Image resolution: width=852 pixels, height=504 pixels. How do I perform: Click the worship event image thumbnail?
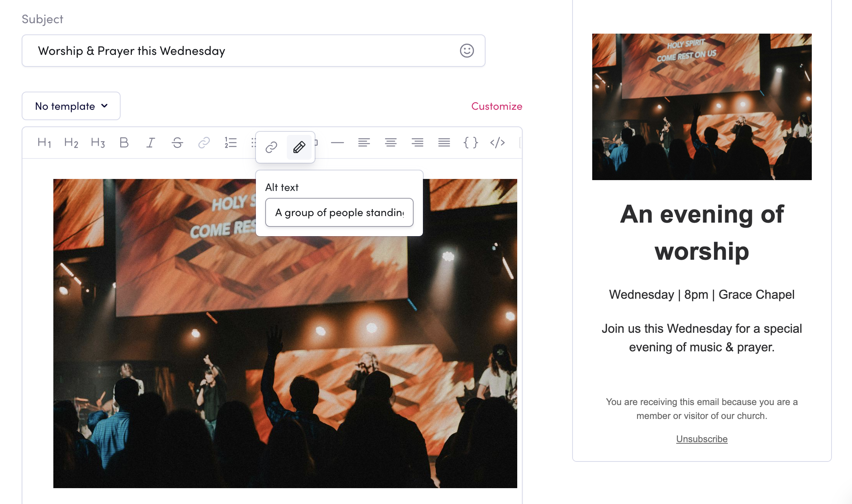(701, 107)
